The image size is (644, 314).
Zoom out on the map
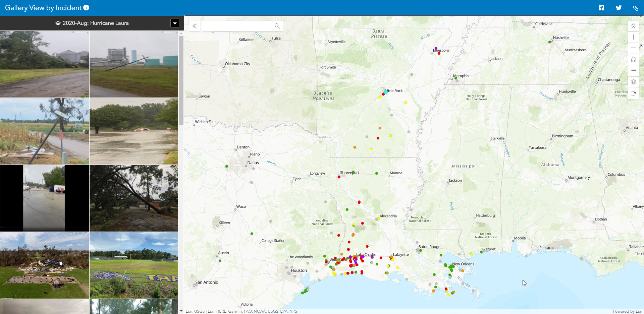click(633, 48)
